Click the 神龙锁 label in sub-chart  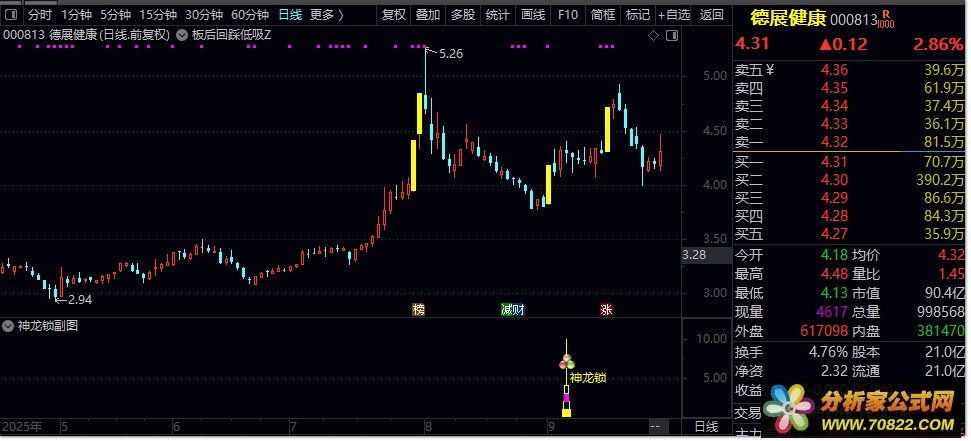(588, 378)
